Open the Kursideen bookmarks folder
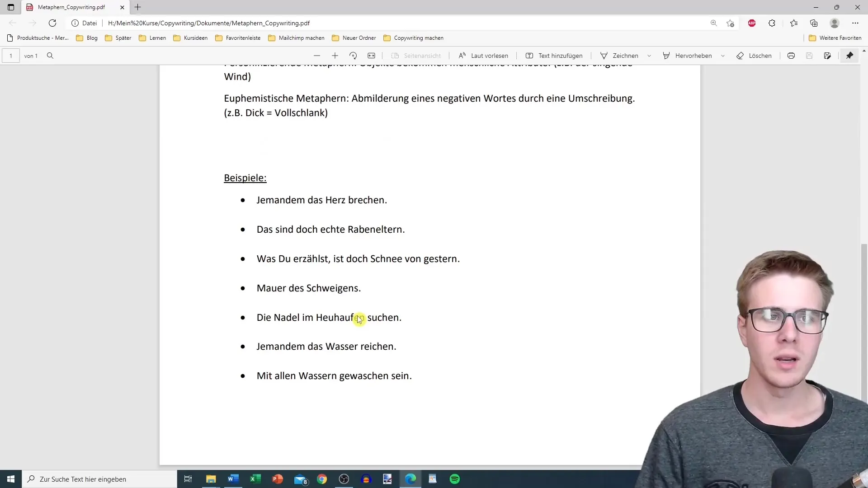 point(190,38)
